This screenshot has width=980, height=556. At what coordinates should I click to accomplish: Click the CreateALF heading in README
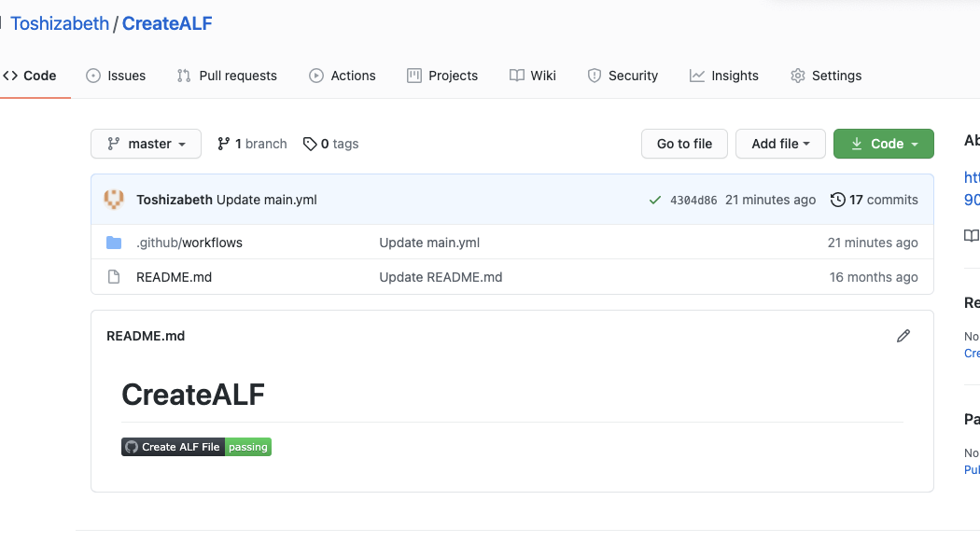coord(193,395)
